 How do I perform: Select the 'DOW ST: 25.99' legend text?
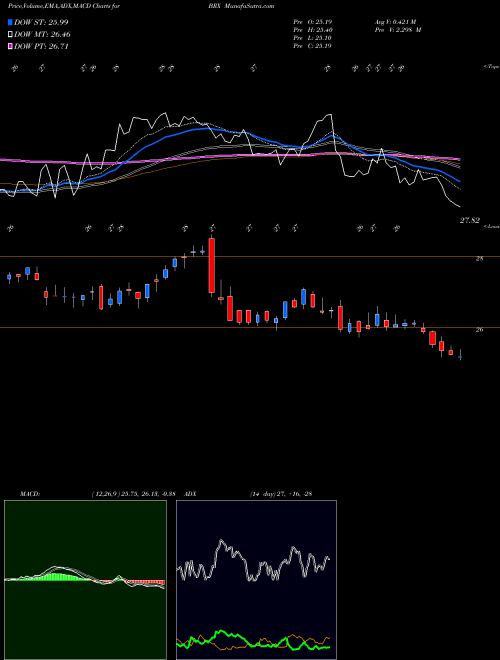pos(41,22)
